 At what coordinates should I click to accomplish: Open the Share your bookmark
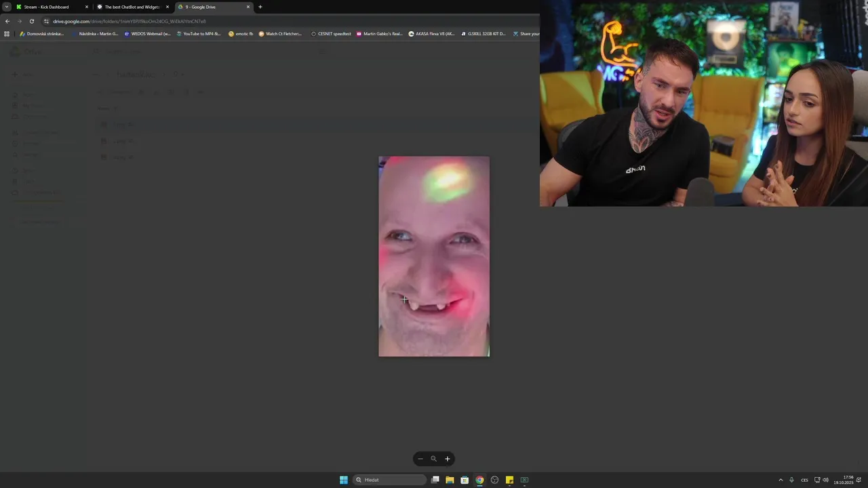(x=526, y=33)
